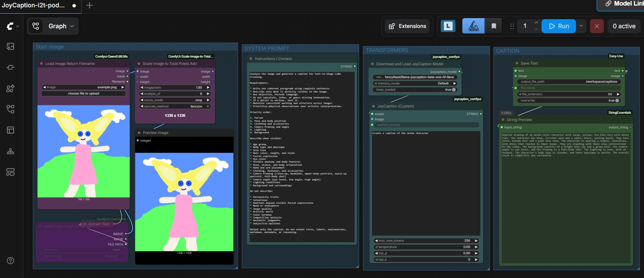The width and height of the screenshot is (644, 278).
Task: Open memory_mode Default dropdown
Action: pyautogui.click(x=415, y=83)
